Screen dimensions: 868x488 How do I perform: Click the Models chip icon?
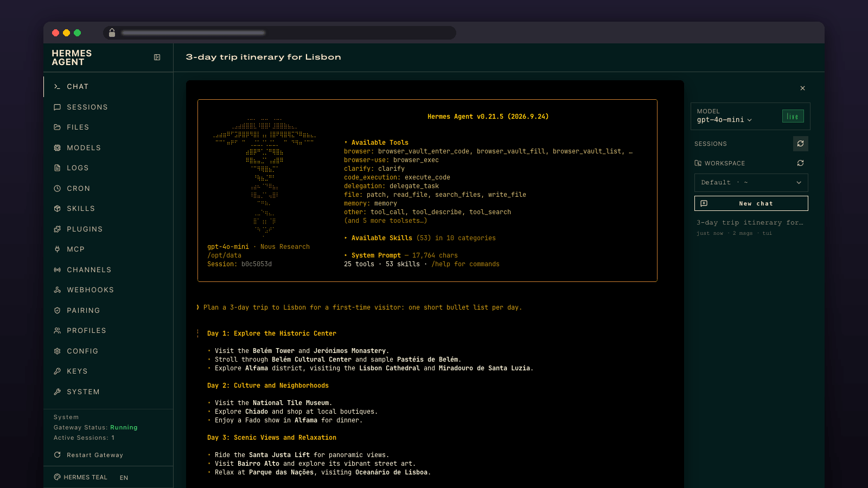pyautogui.click(x=57, y=148)
